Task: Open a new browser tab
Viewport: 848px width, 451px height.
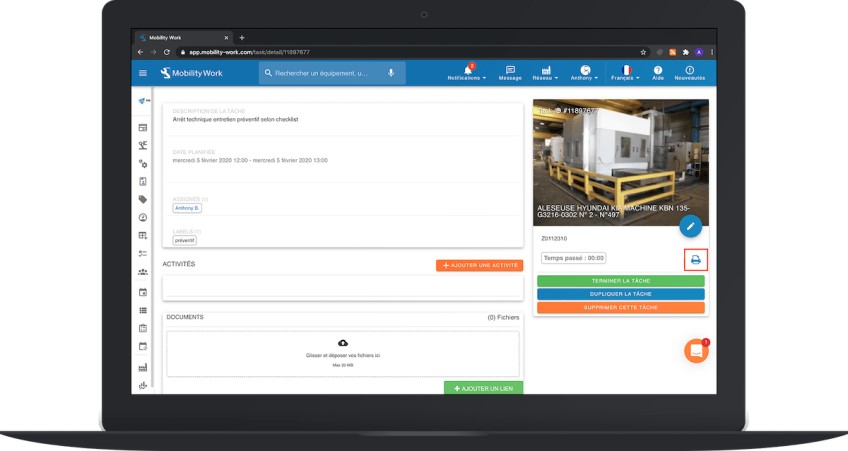Action: point(242,38)
